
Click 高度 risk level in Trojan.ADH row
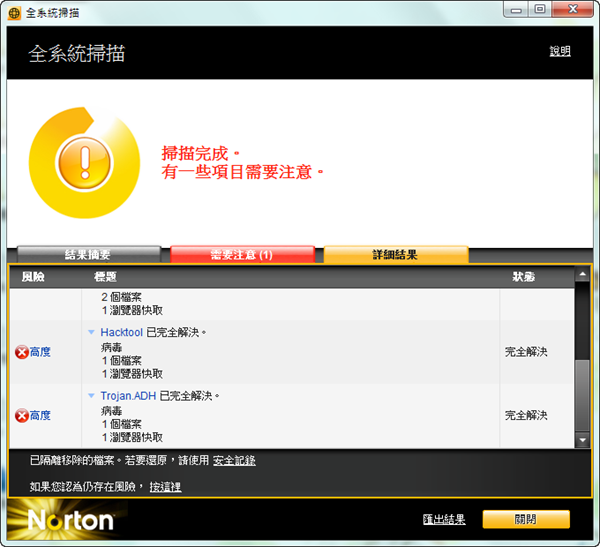click(x=40, y=416)
